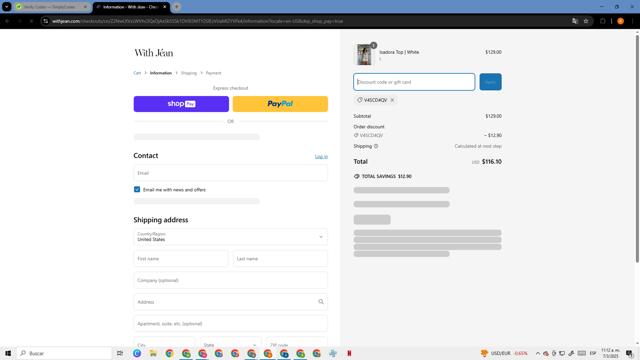Select the Information breadcrumb step
Viewport: 640px width, 360px height.
[x=161, y=73]
